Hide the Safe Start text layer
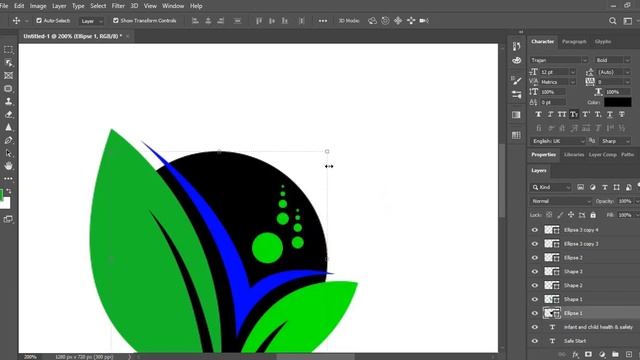The width and height of the screenshot is (640, 360). [x=535, y=341]
